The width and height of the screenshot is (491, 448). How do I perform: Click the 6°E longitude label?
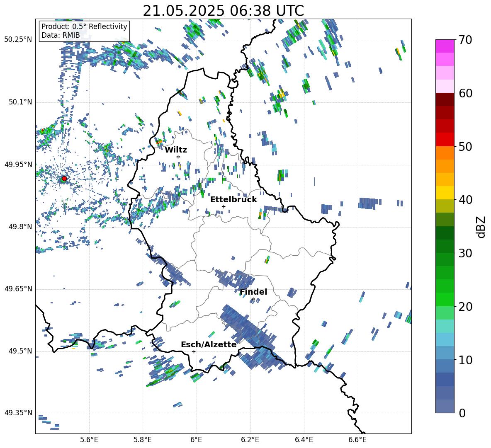point(196,440)
